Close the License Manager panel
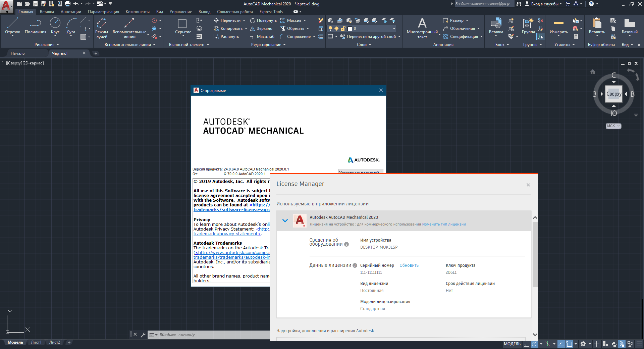The height and width of the screenshot is (349, 644). 528,185
